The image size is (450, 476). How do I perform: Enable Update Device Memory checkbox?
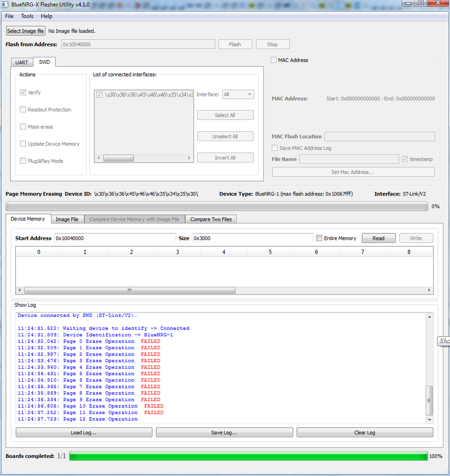point(23,144)
